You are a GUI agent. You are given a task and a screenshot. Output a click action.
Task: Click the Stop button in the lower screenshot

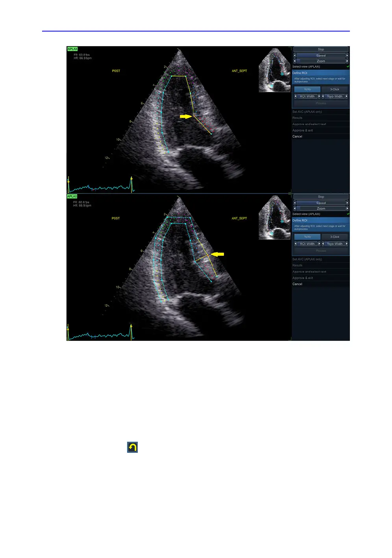(x=321, y=197)
